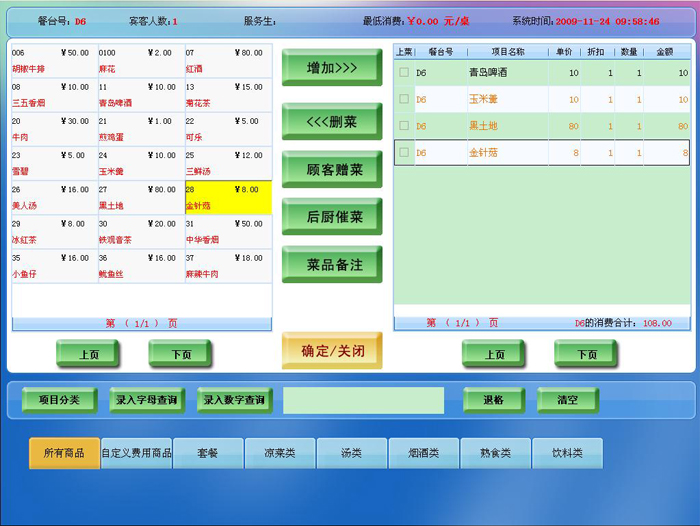The width and height of the screenshot is (700, 526).
Task: Select the 烟酒类 category tab
Action: pyautogui.click(x=423, y=453)
